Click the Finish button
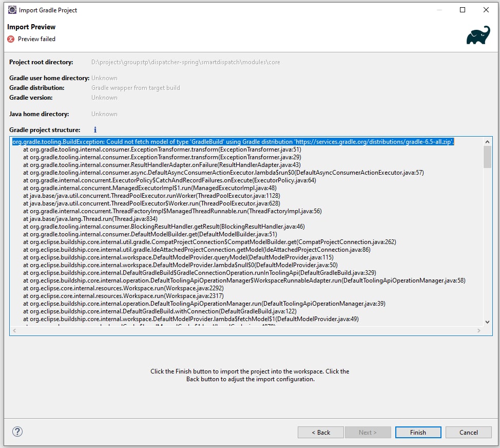 click(x=418, y=433)
